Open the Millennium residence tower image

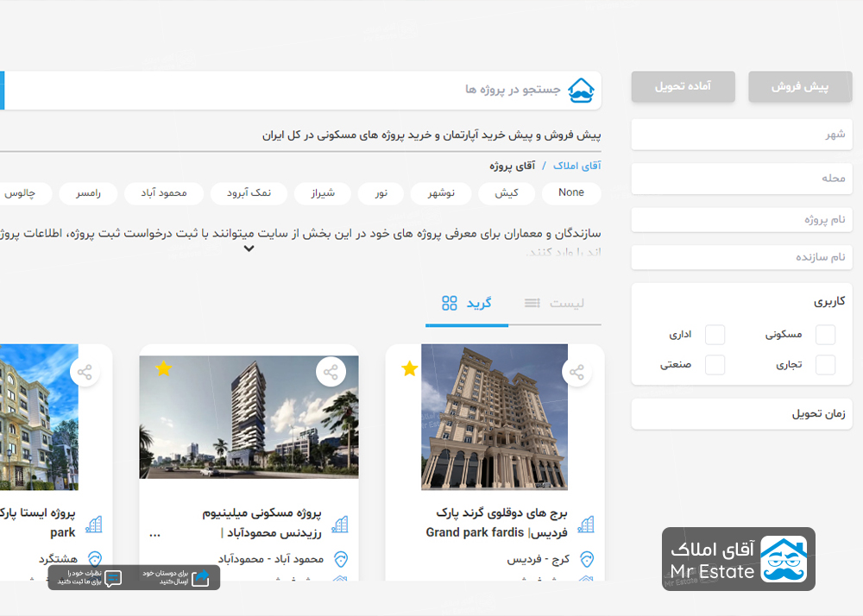[249, 417]
